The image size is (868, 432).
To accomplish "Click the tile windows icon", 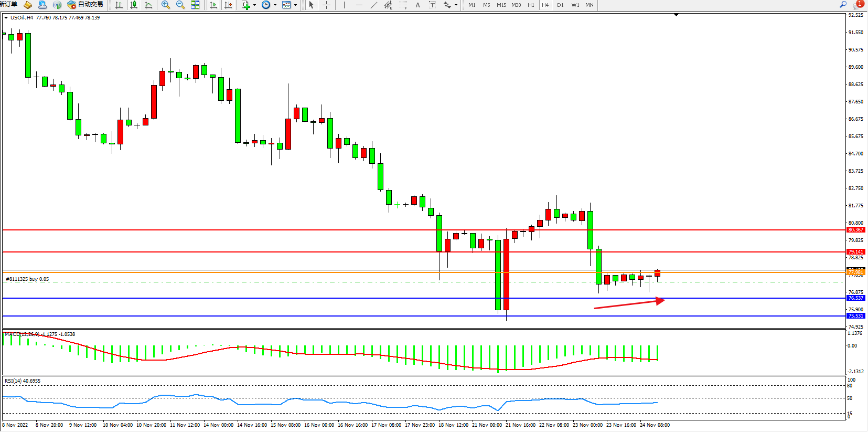I will click(195, 5).
